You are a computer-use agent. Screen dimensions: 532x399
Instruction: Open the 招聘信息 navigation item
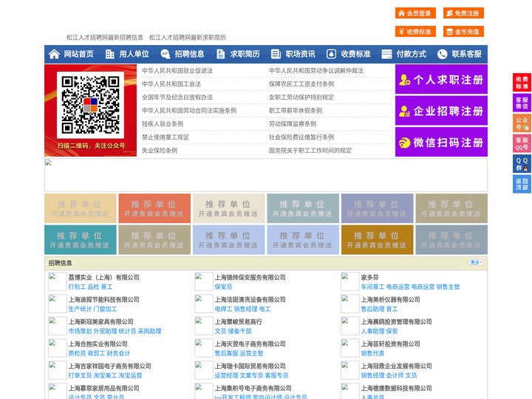point(189,54)
